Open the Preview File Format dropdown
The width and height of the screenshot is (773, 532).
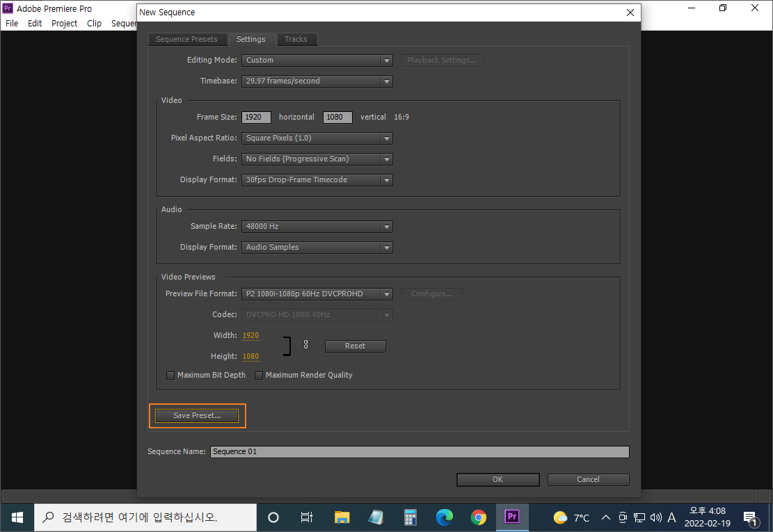coord(317,293)
